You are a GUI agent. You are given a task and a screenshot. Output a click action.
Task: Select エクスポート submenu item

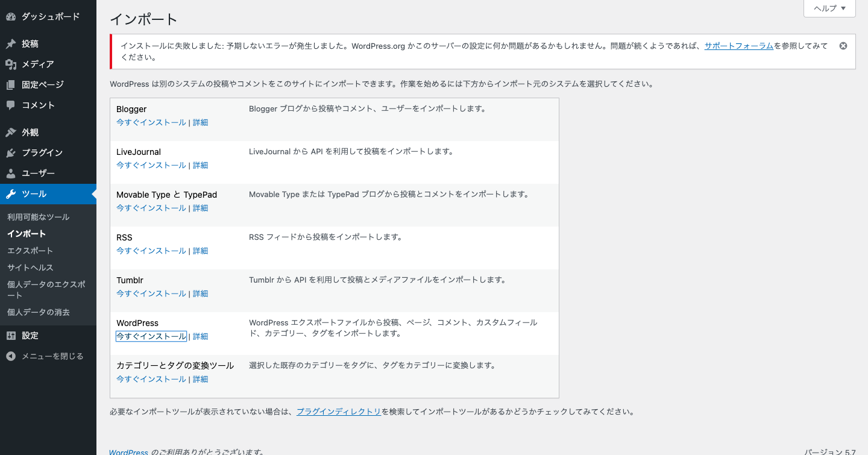[30, 251]
